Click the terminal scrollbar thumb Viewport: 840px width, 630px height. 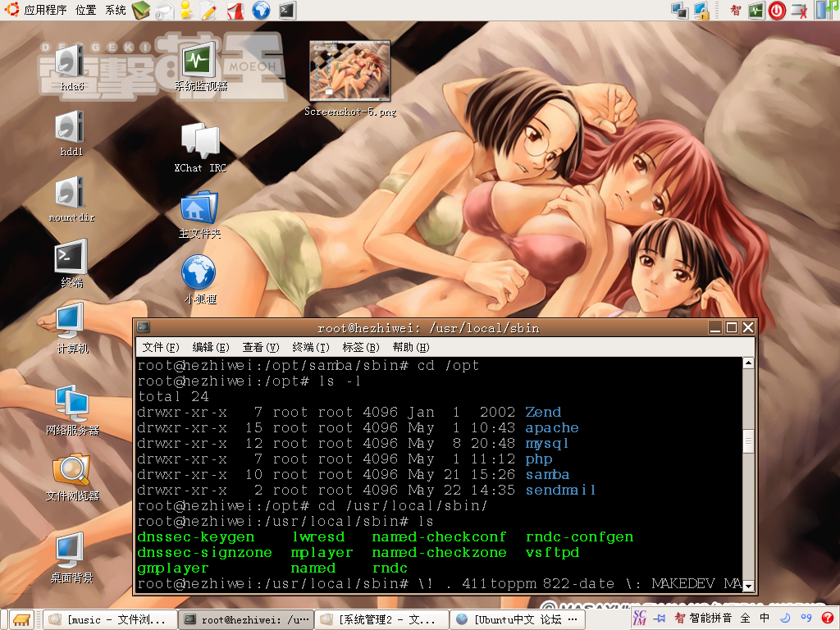[x=748, y=441]
